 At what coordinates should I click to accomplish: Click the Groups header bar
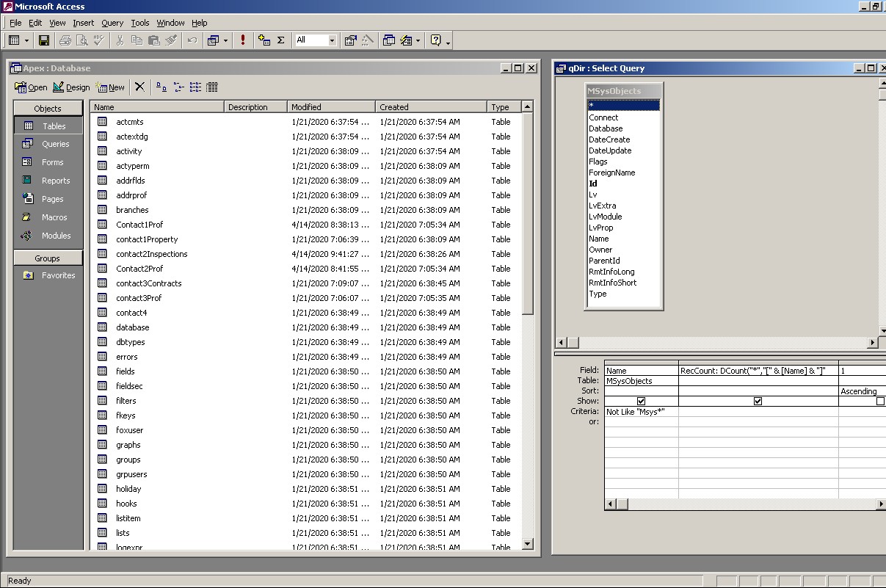point(48,258)
